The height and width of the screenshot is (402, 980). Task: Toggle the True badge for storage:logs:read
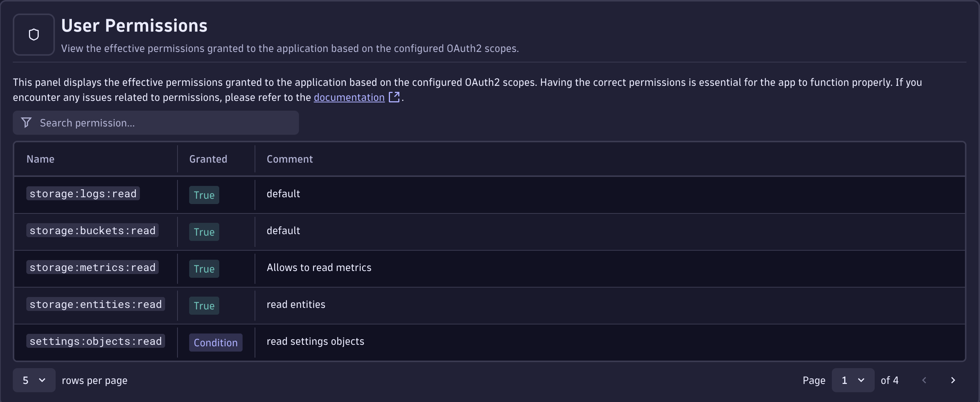click(204, 195)
